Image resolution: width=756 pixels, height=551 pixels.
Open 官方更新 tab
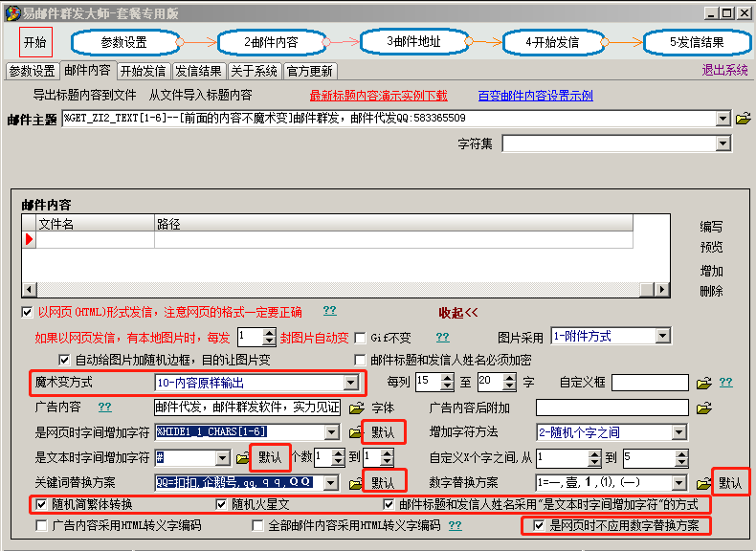(x=309, y=72)
